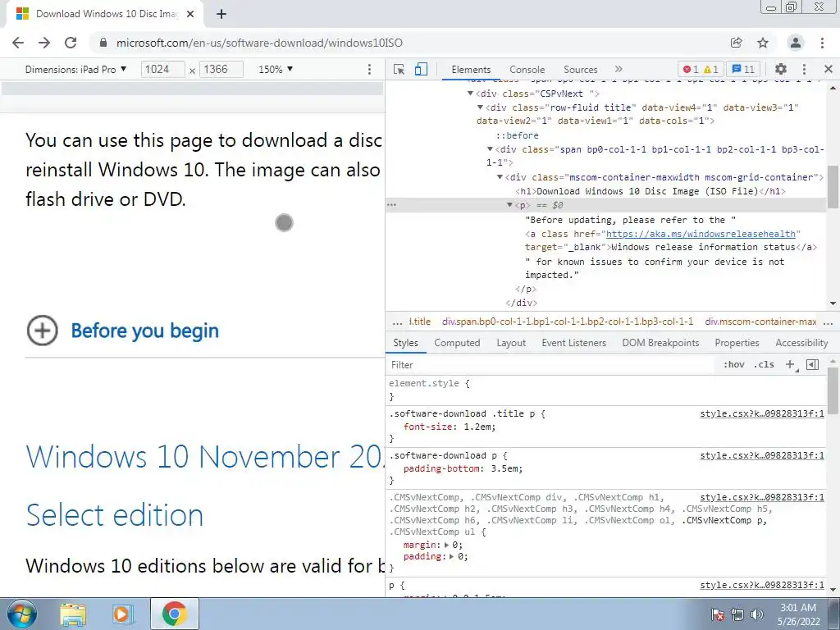Reload the current page
The image size is (840, 630).
click(x=71, y=43)
